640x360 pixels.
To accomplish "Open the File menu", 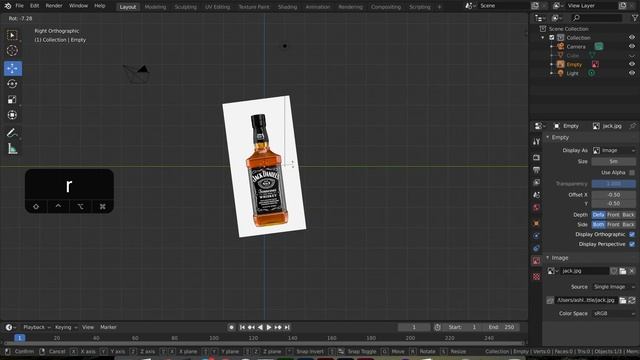I will click(x=19, y=6).
